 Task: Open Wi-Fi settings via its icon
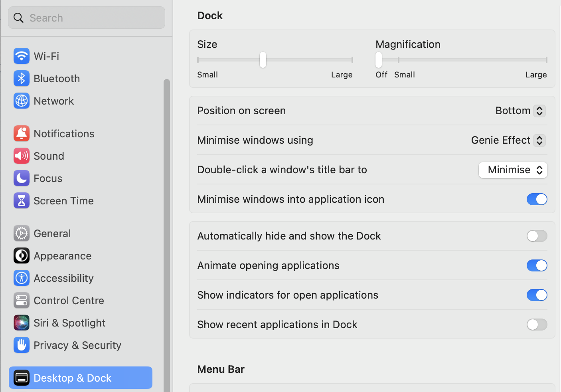pos(22,56)
